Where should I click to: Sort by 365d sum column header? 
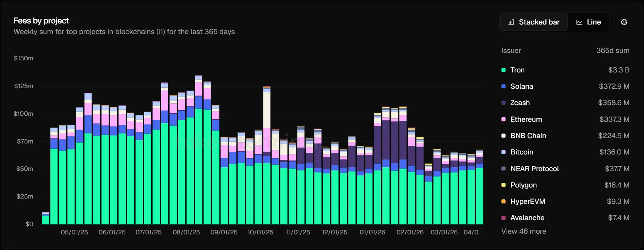pos(612,50)
